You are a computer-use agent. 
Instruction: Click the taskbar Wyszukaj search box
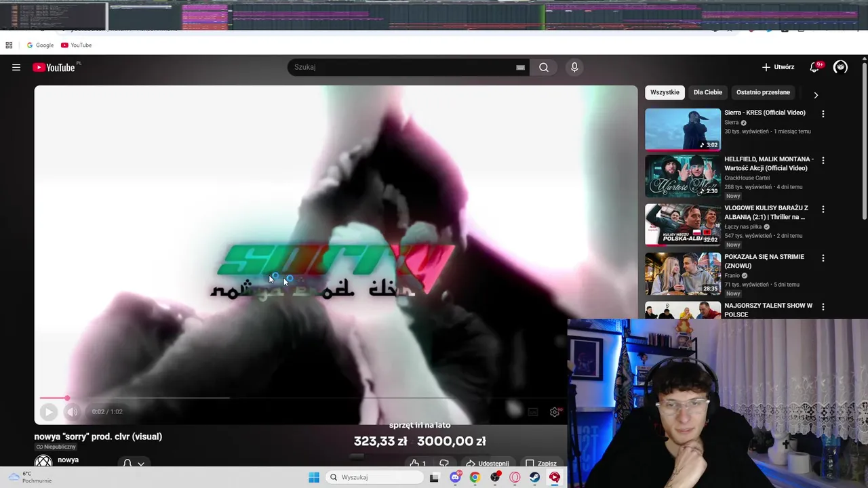coord(374,477)
